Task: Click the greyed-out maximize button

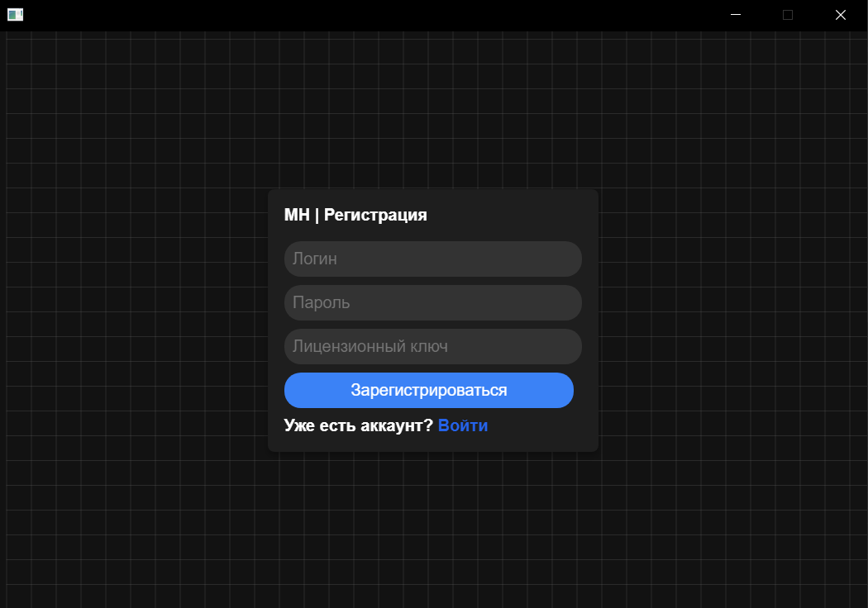Action: [788, 15]
